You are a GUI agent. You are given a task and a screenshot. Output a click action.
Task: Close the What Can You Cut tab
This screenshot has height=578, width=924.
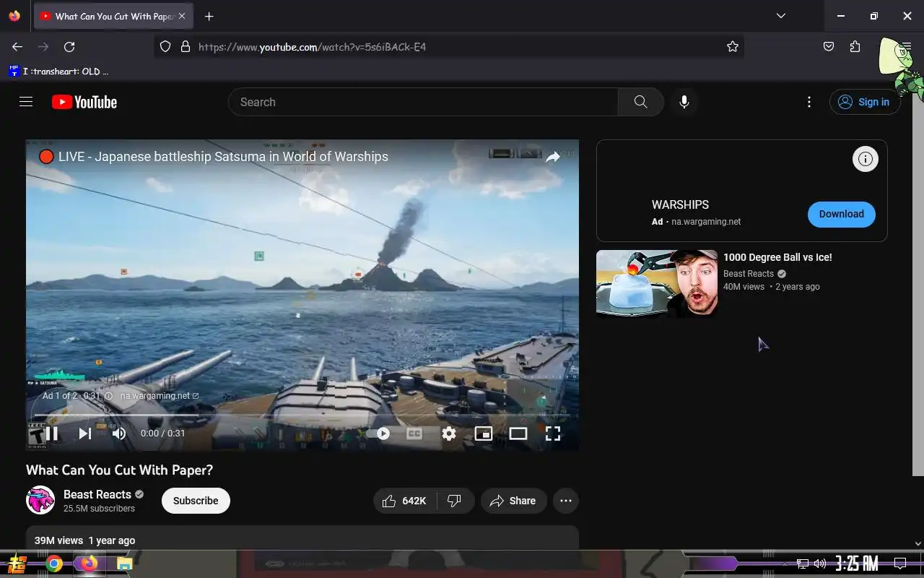[182, 16]
